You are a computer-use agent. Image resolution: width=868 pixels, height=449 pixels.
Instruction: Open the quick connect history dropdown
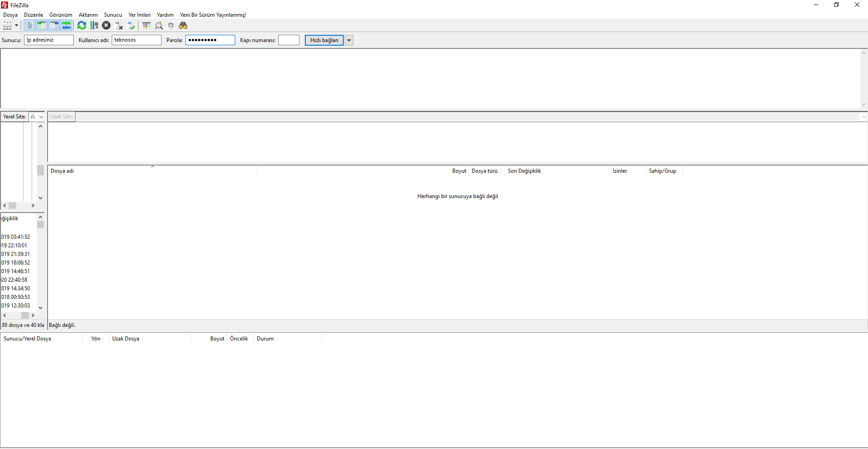click(x=349, y=40)
